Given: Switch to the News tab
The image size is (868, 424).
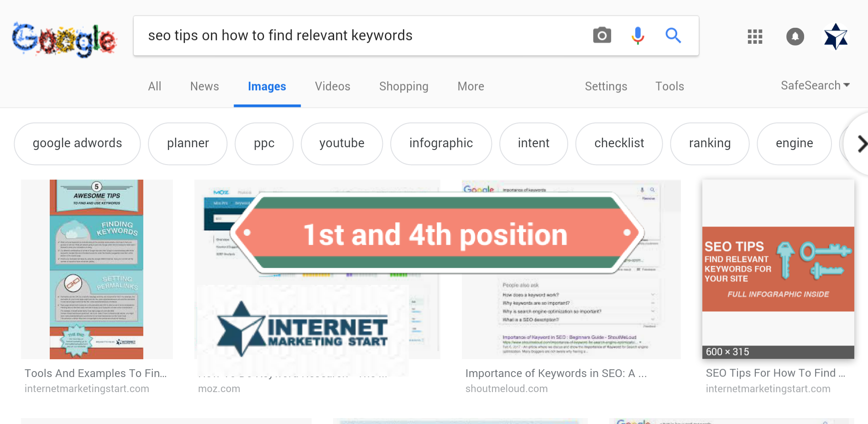Looking at the screenshot, I should (x=204, y=86).
